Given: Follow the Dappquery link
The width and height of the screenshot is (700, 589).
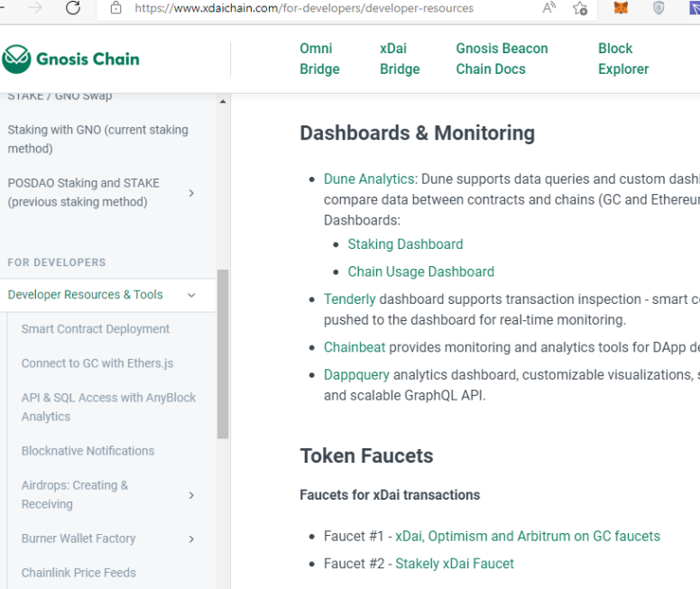Looking at the screenshot, I should (x=356, y=375).
